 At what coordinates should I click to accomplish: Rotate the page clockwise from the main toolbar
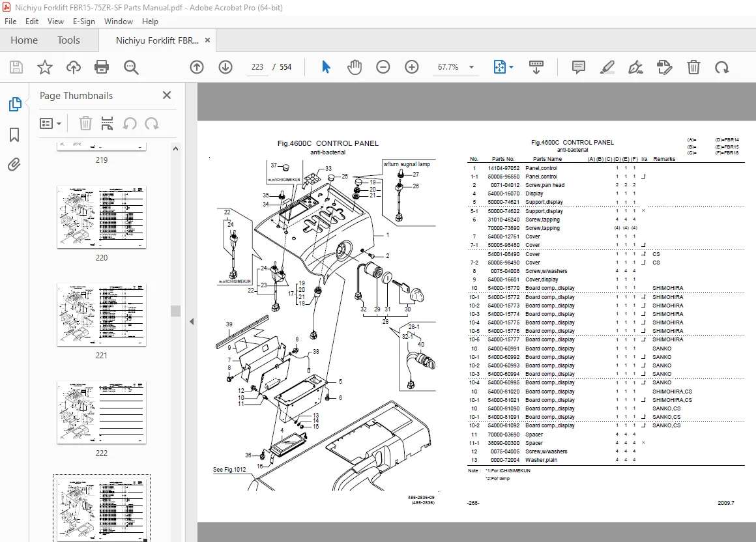click(721, 67)
